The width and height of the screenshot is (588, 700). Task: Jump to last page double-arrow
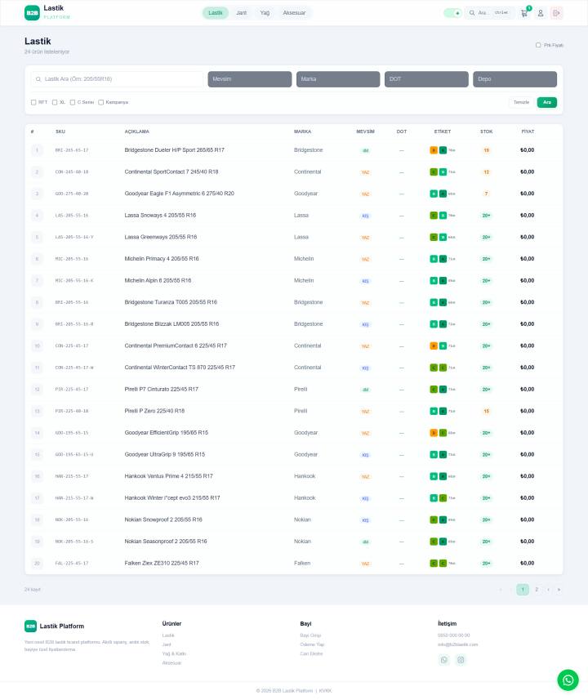(559, 590)
